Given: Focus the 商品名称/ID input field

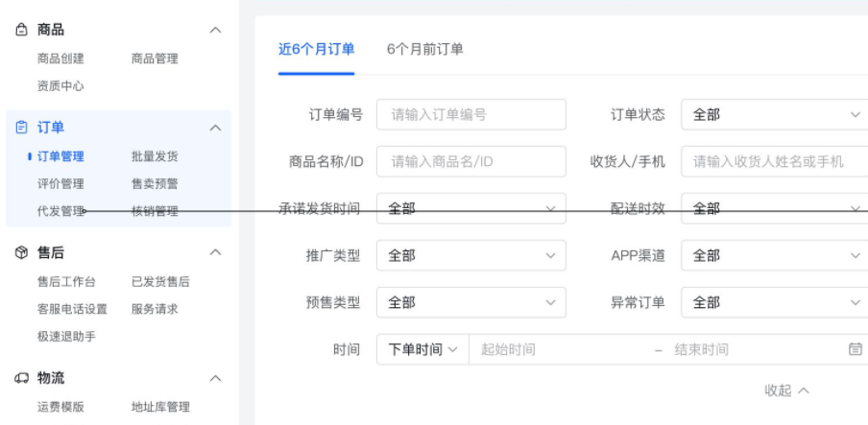Looking at the screenshot, I should click(471, 161).
